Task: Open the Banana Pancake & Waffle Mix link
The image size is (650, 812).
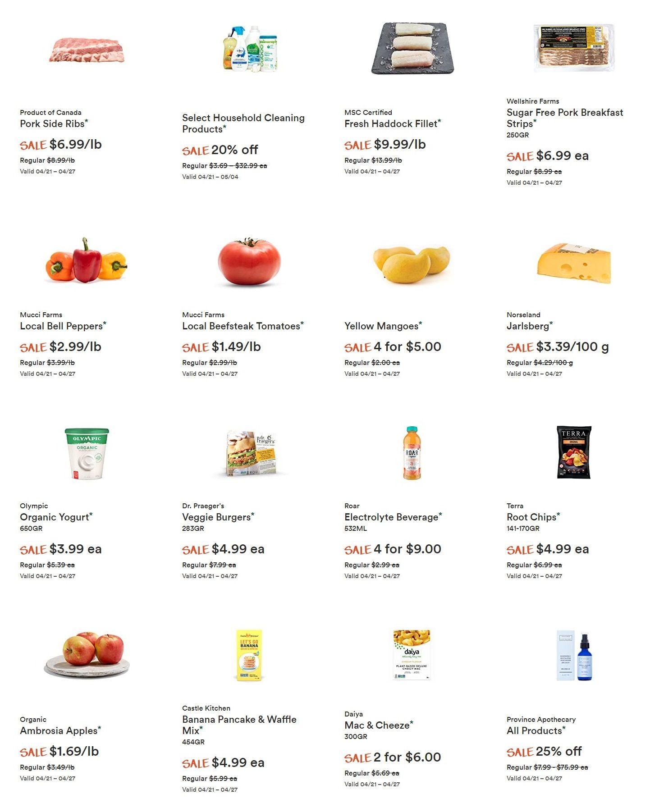Action: 239,725
